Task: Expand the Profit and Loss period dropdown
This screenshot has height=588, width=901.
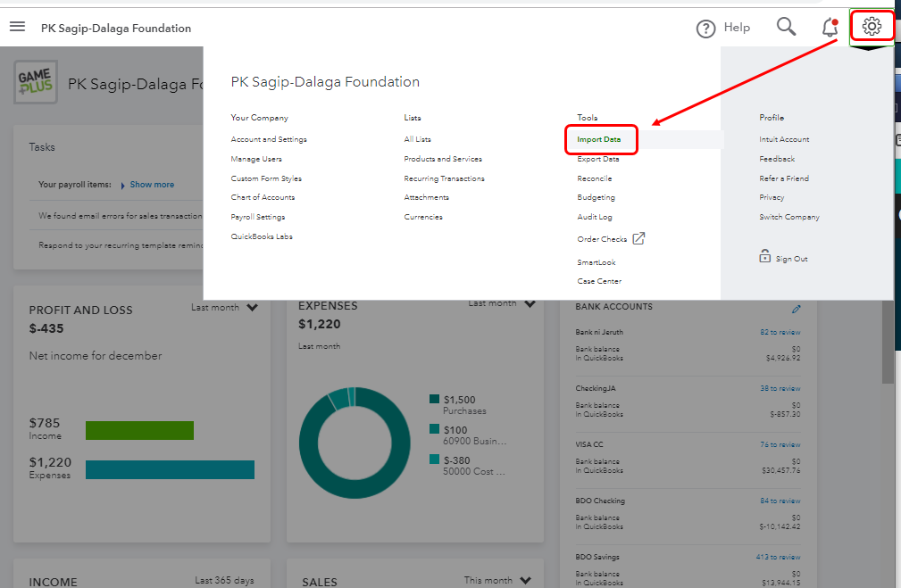Action: click(x=252, y=308)
